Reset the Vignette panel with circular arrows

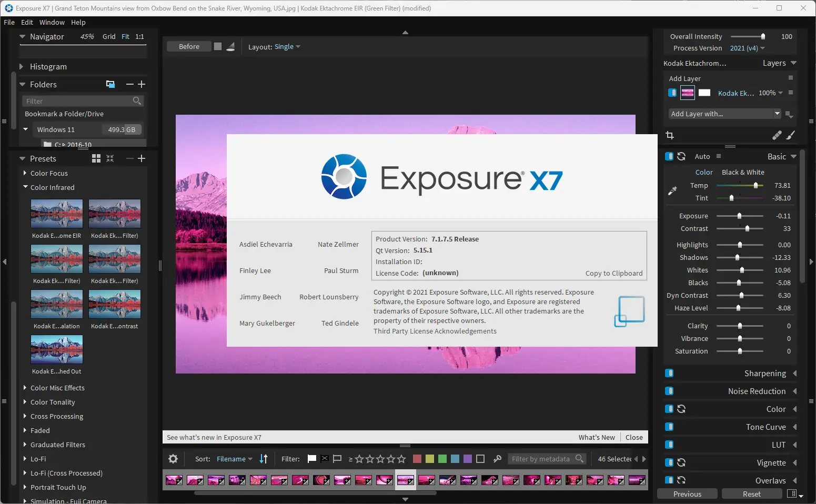(681, 462)
